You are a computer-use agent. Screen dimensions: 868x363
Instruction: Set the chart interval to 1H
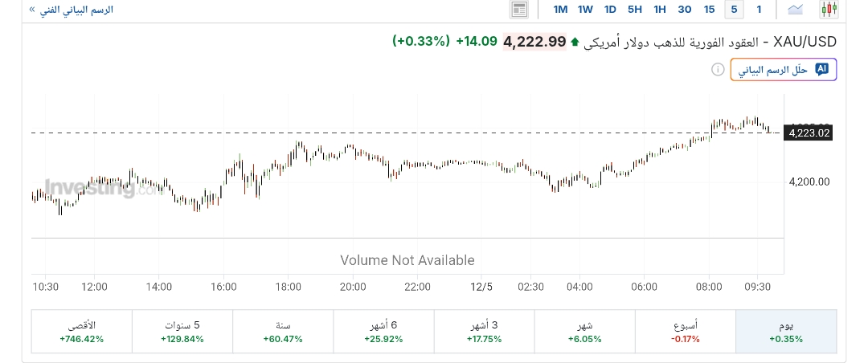tap(660, 10)
